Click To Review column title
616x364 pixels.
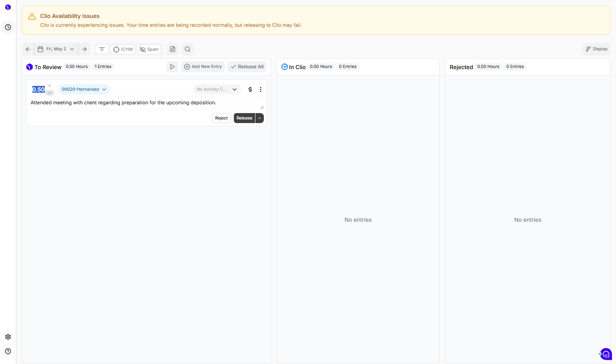[x=48, y=67]
